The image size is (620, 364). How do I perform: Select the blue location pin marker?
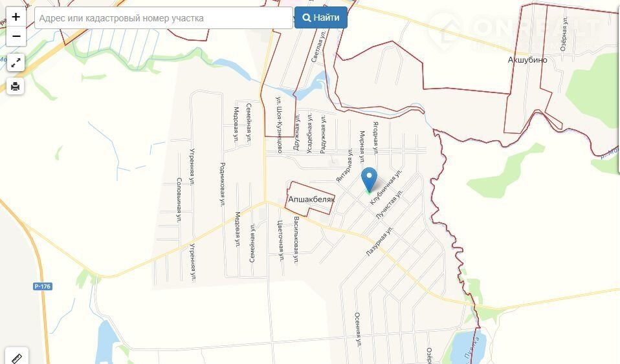pyautogui.click(x=370, y=180)
